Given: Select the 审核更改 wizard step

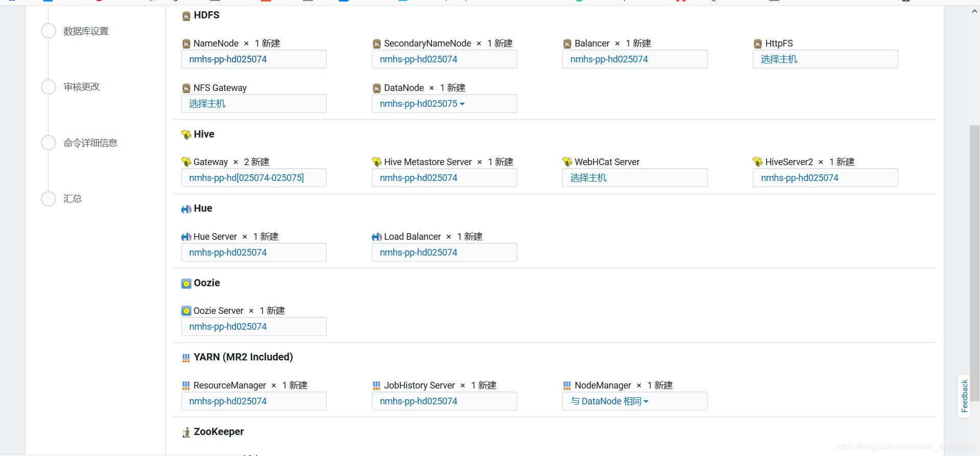Looking at the screenshot, I should (82, 87).
